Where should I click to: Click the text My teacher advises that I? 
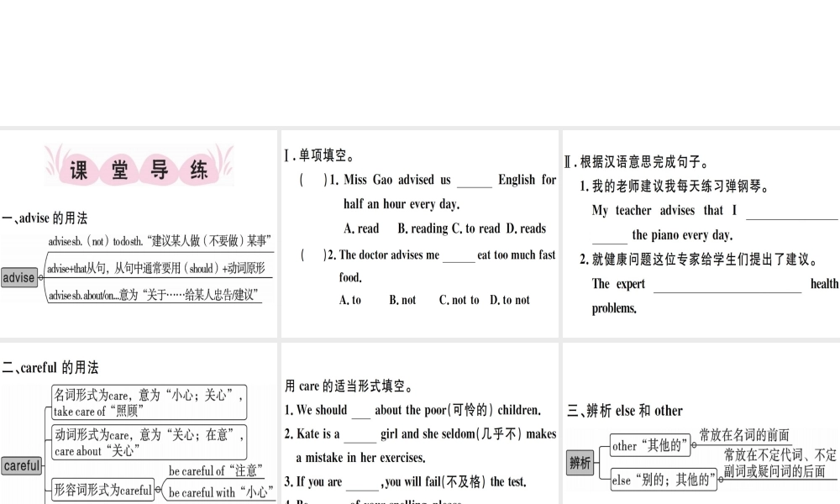pyautogui.click(x=664, y=211)
